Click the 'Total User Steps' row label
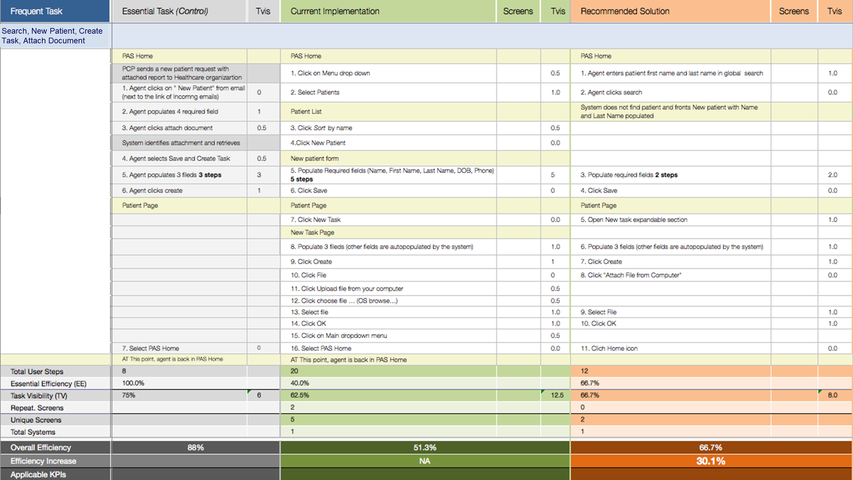The width and height of the screenshot is (853, 480). coord(55,371)
